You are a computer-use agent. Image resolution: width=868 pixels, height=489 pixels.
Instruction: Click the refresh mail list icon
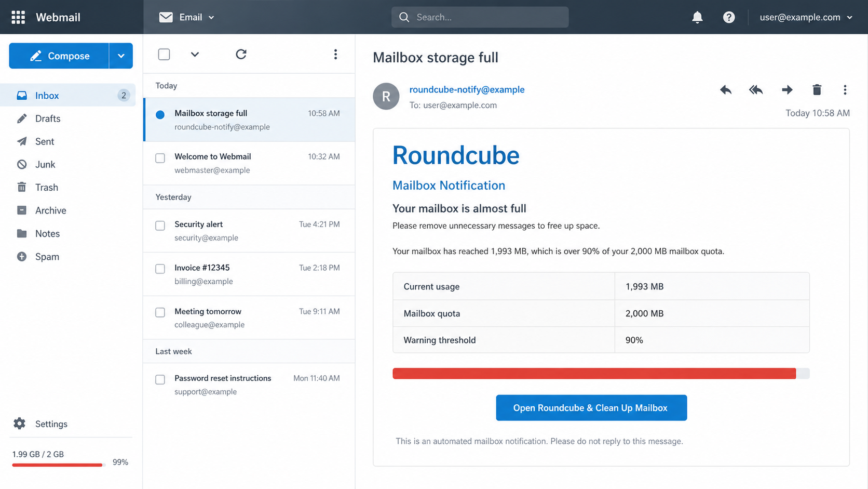241,54
